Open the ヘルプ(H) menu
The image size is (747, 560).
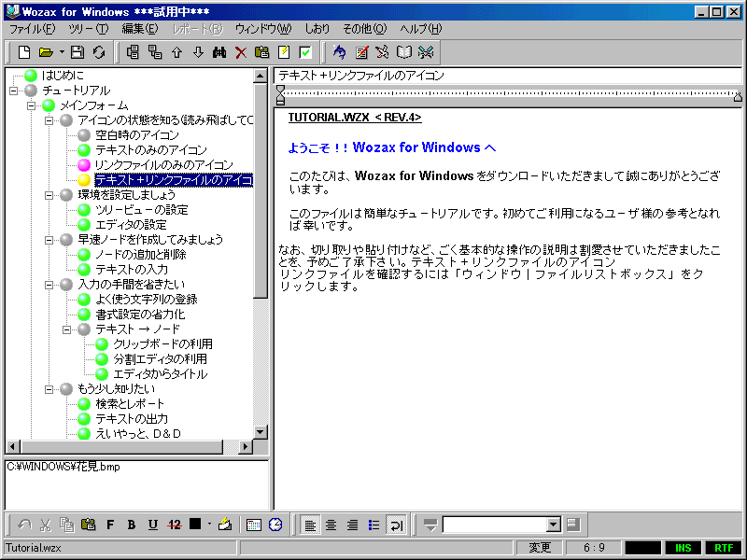point(421,29)
